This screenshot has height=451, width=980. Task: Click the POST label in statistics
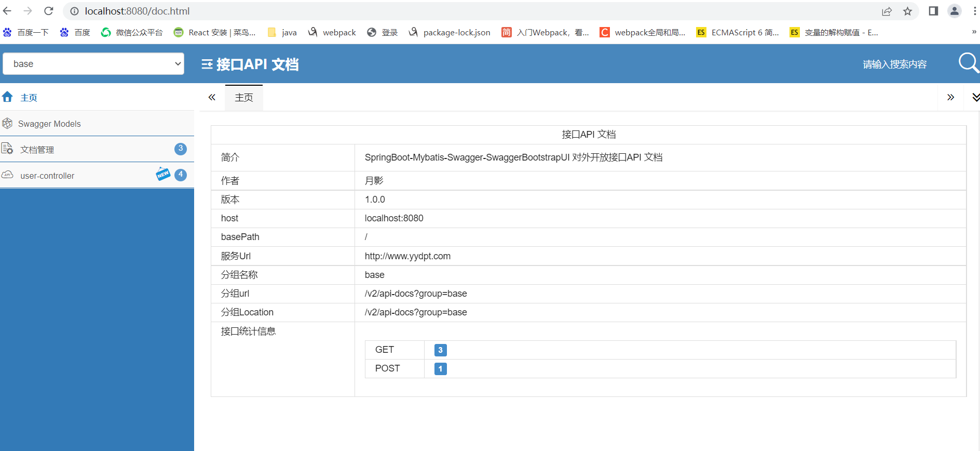pos(388,368)
